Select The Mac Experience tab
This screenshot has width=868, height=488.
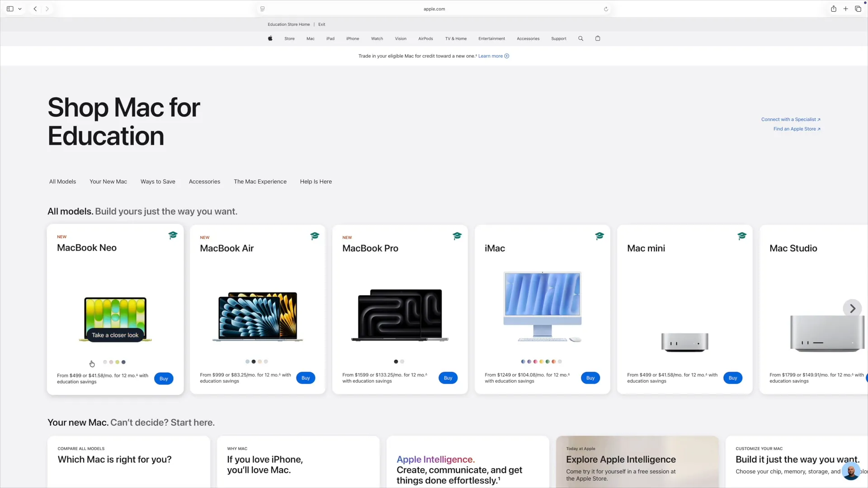point(260,182)
